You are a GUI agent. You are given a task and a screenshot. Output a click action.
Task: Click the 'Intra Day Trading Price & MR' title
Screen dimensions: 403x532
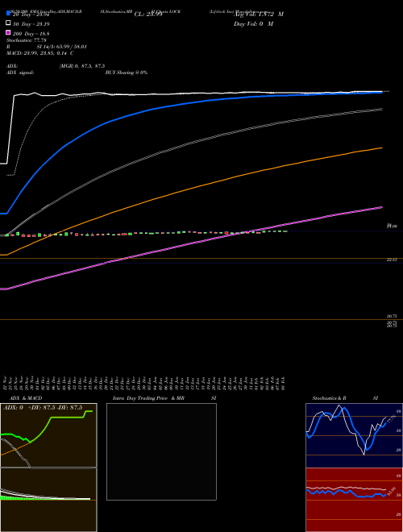pos(148,398)
